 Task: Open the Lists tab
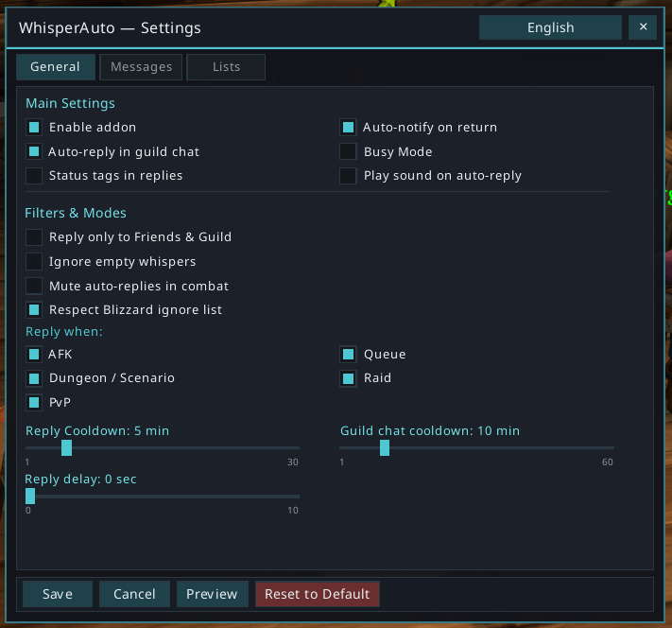226,67
